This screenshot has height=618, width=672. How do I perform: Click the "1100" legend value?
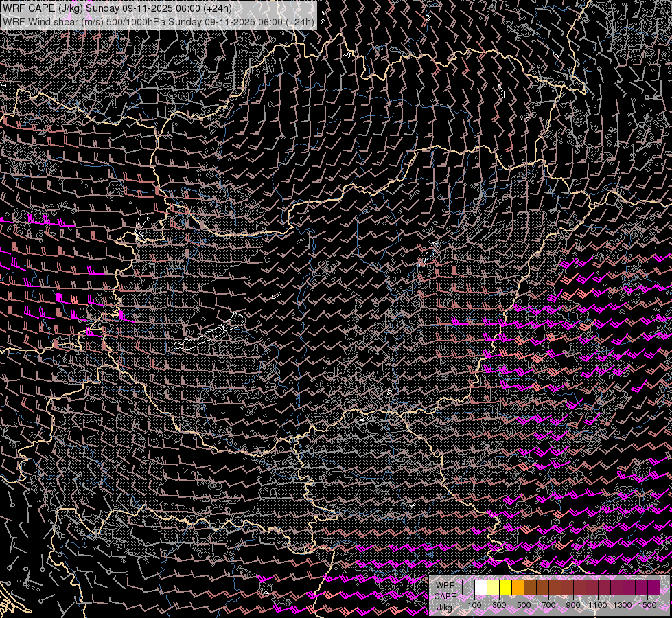click(x=598, y=605)
